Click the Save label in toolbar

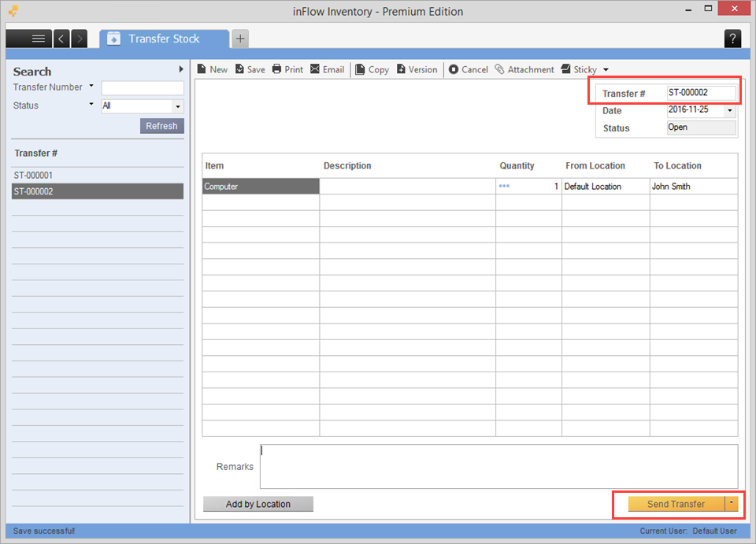tap(256, 69)
